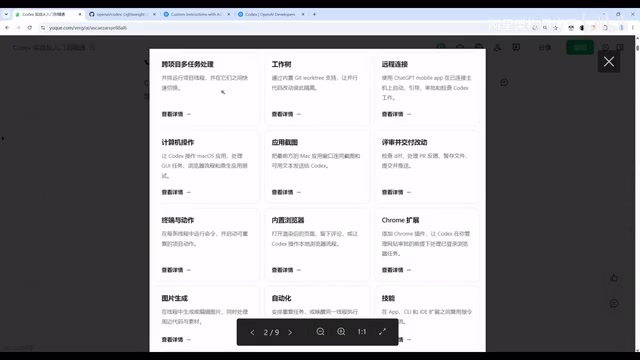The height and width of the screenshot is (360, 640).
Task: Reset image to 1:1 scale
Action: point(362,332)
